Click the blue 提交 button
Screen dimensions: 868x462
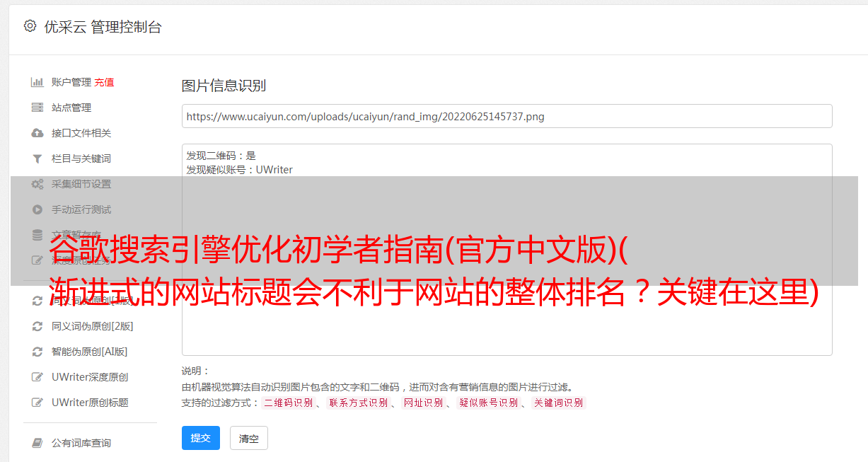point(201,438)
